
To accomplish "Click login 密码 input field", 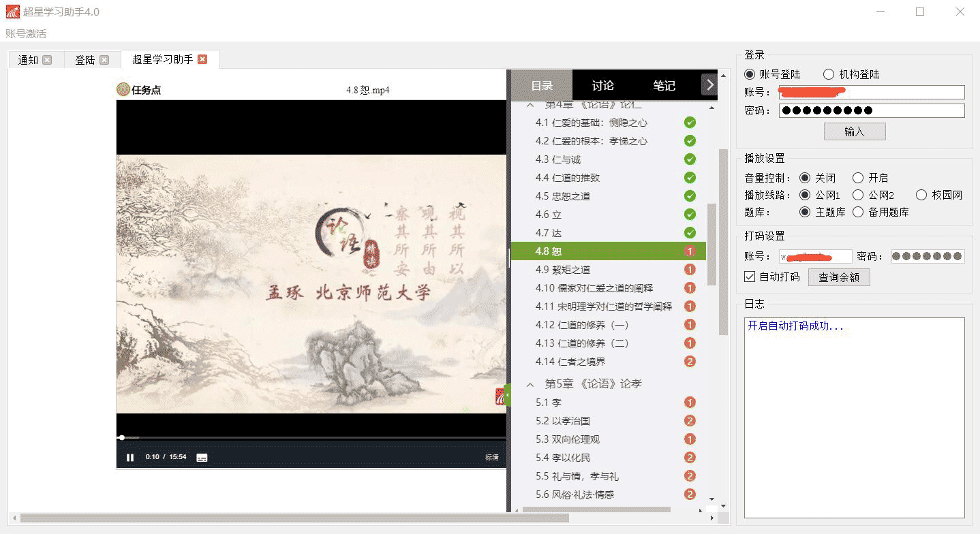I will 872,110.
